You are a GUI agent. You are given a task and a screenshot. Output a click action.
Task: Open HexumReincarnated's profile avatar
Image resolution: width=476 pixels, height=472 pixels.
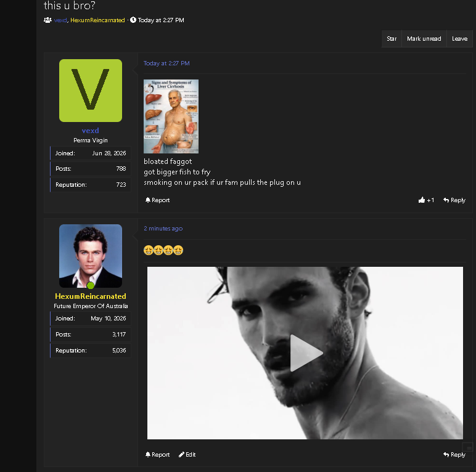[91, 256]
